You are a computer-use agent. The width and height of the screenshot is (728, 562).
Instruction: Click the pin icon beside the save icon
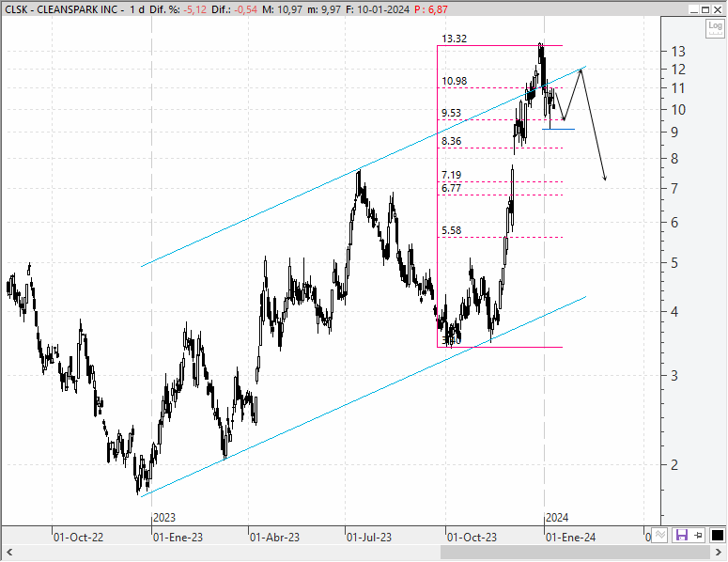tap(699, 535)
